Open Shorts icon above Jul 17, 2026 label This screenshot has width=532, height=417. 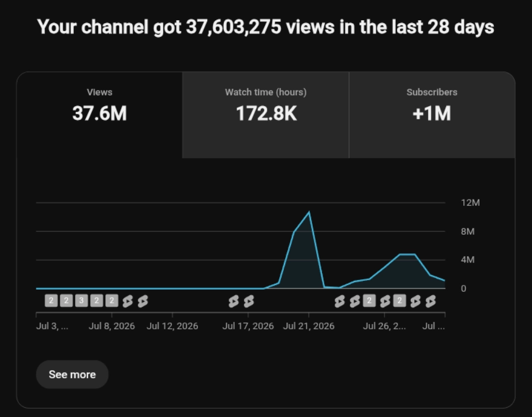point(249,301)
